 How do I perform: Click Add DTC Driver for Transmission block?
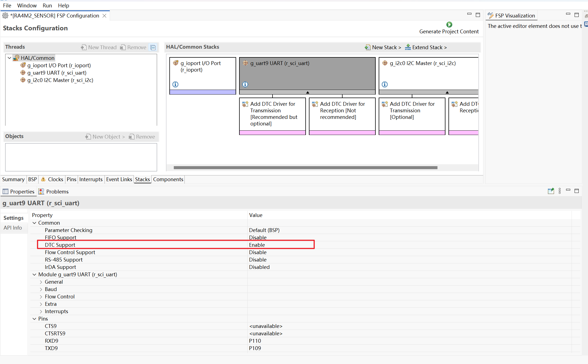point(272,114)
